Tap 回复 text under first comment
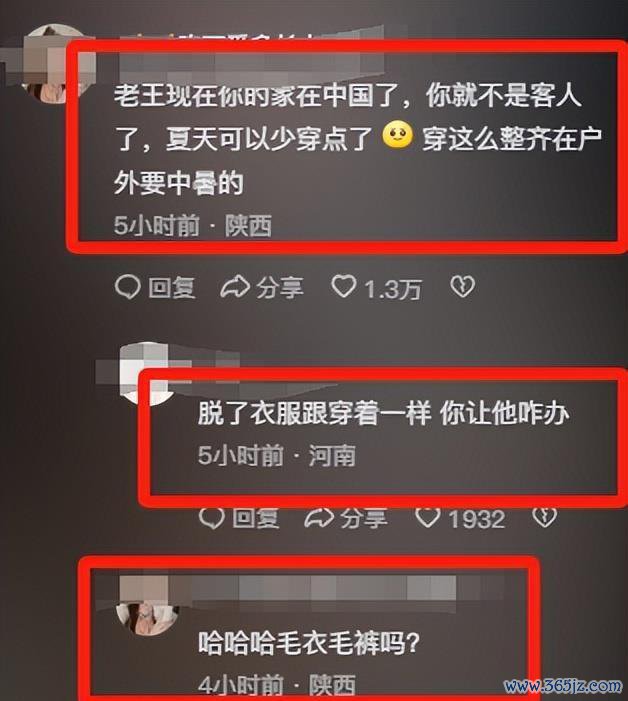 (172, 287)
